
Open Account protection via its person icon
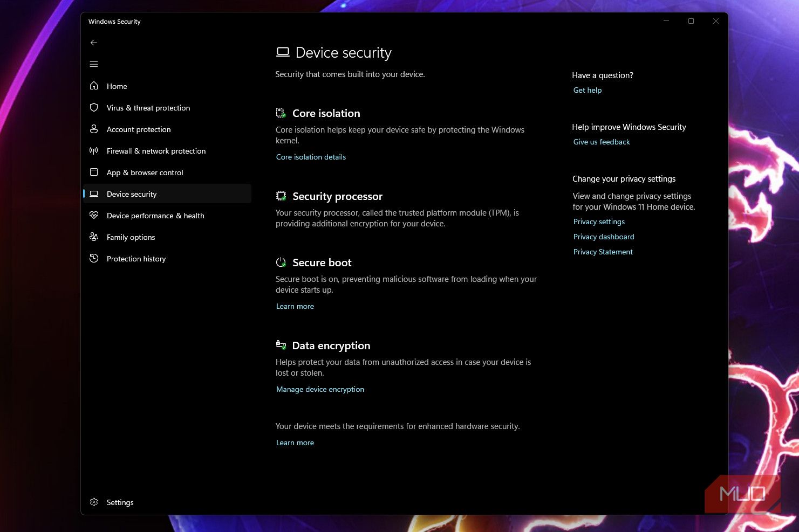pyautogui.click(x=94, y=129)
